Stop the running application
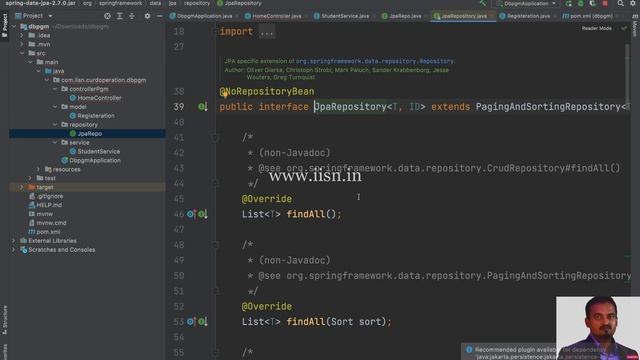The image size is (640, 360). pos(605,3)
